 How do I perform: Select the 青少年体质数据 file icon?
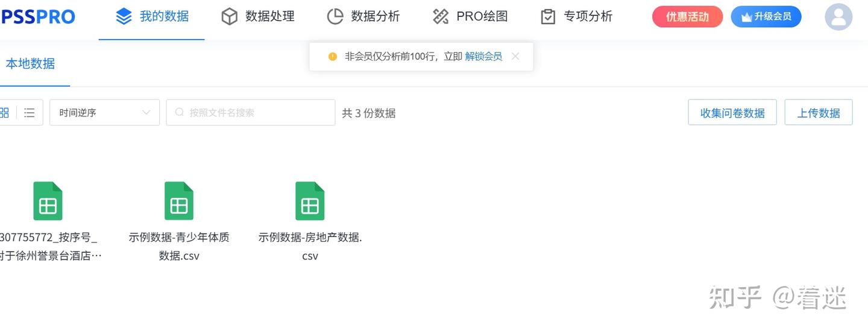pos(179,201)
